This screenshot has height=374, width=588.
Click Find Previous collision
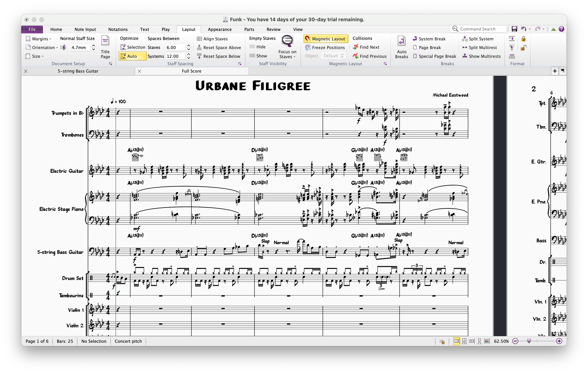370,56
